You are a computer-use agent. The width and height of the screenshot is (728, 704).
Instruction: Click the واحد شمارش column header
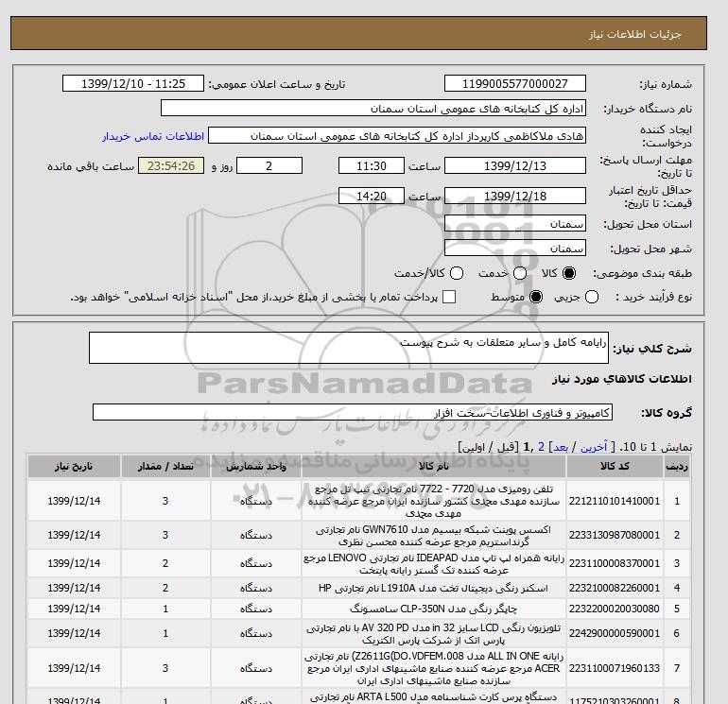point(256,467)
